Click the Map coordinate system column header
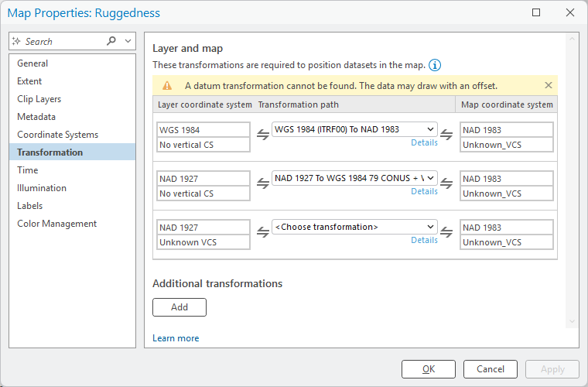The image size is (588, 387). coord(507,104)
